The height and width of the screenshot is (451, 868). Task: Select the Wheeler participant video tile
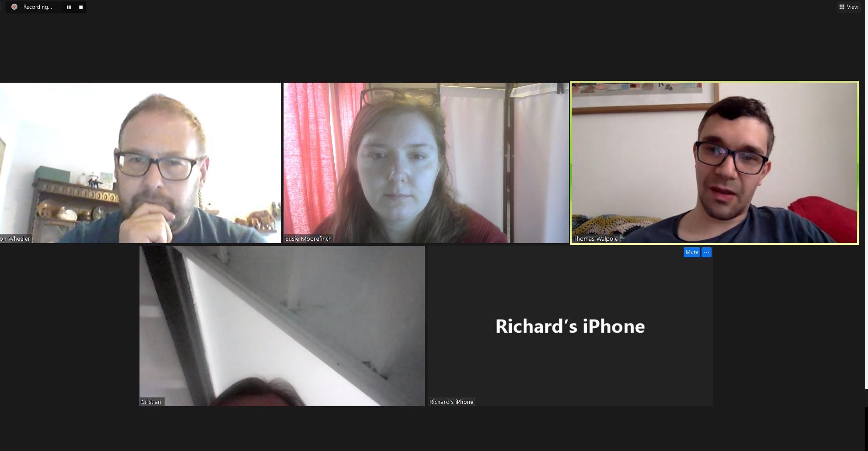tap(140, 163)
